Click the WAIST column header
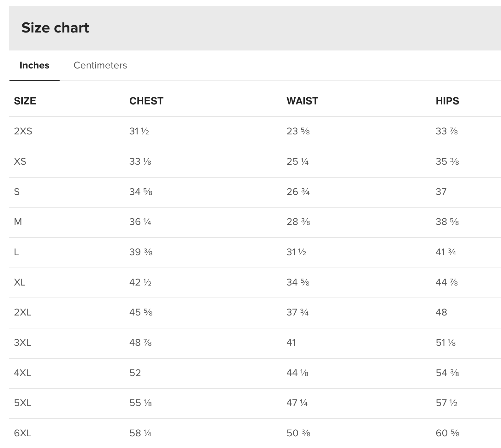This screenshot has width=501, height=448. (x=302, y=101)
